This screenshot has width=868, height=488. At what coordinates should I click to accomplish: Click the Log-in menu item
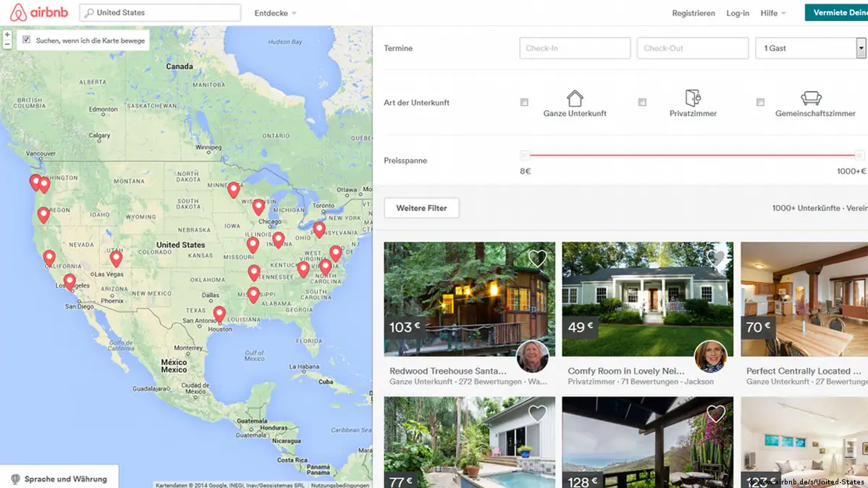pos(738,13)
